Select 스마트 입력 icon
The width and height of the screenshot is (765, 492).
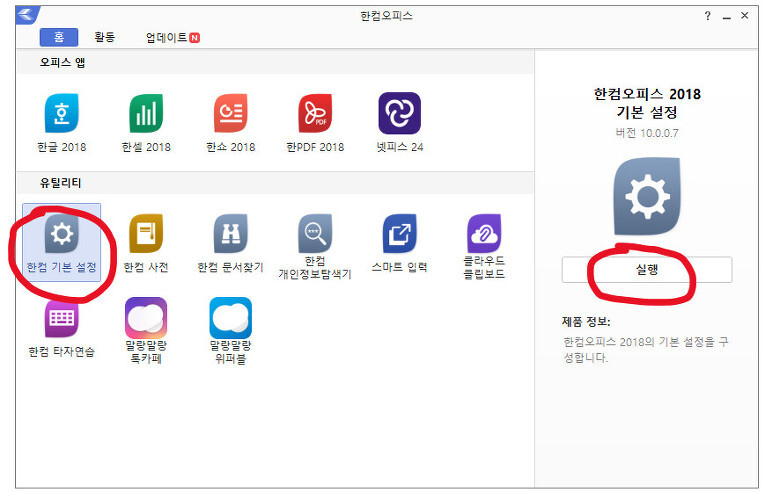pos(400,233)
